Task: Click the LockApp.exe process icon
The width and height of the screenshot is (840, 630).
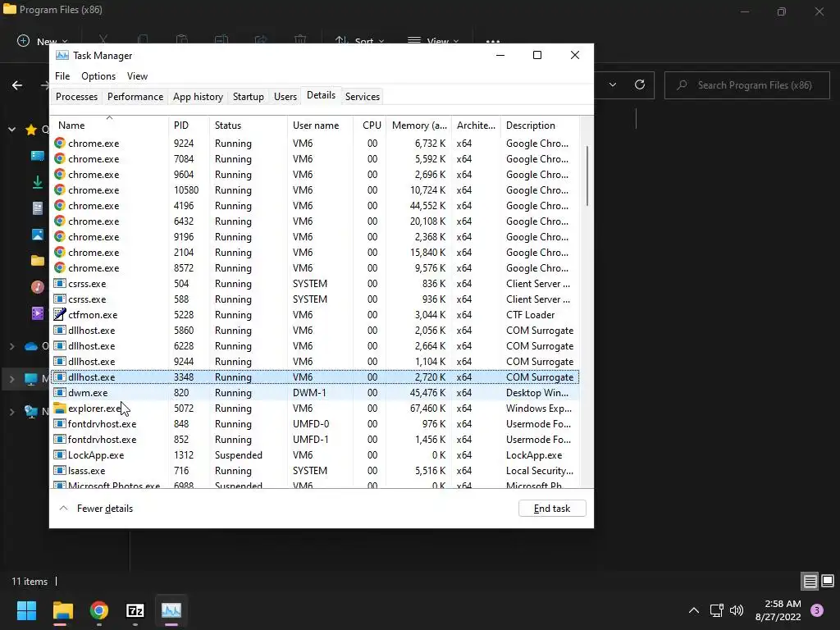Action: [59, 454]
